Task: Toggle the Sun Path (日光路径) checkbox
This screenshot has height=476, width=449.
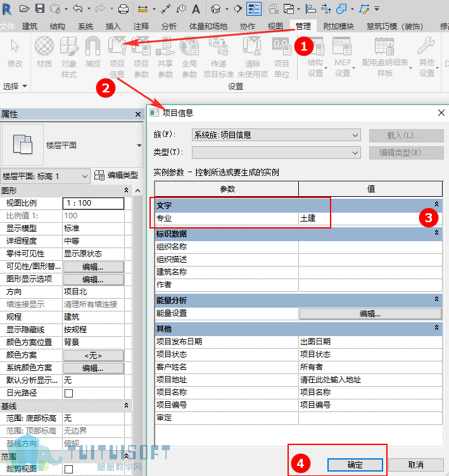Action: [x=68, y=394]
